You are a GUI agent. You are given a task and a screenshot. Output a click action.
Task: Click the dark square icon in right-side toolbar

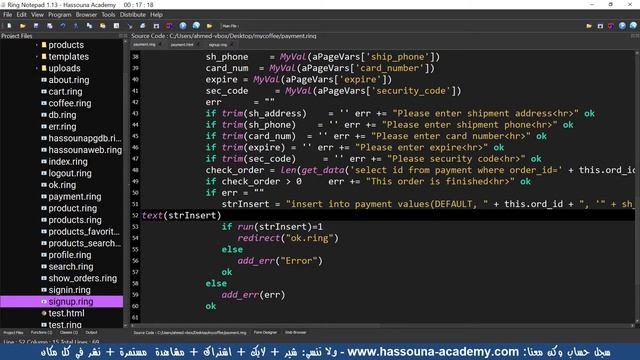pos(600,26)
